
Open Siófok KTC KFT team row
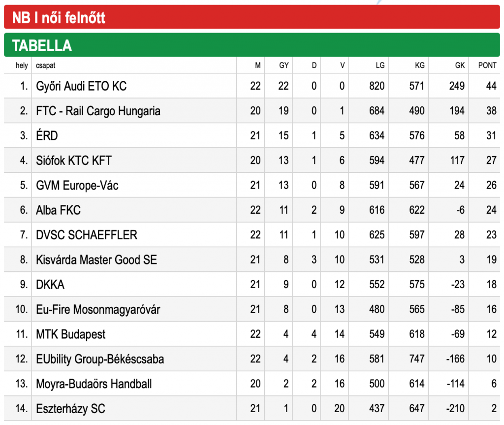[x=252, y=160]
